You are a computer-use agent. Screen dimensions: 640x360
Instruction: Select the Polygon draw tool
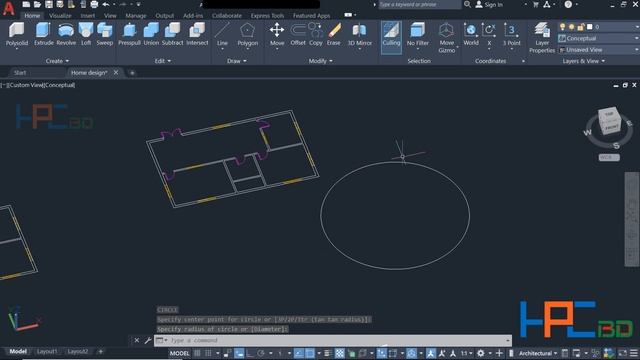[247, 35]
